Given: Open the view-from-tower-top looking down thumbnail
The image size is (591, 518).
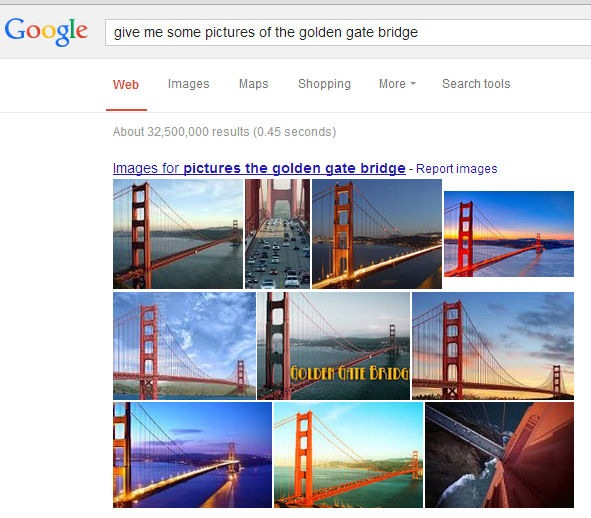Looking at the screenshot, I should (x=499, y=455).
